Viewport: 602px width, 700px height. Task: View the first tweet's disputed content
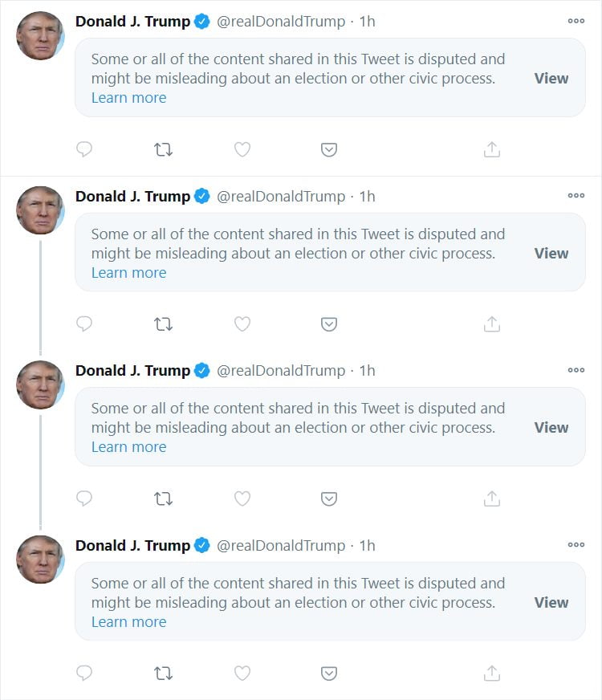[551, 79]
